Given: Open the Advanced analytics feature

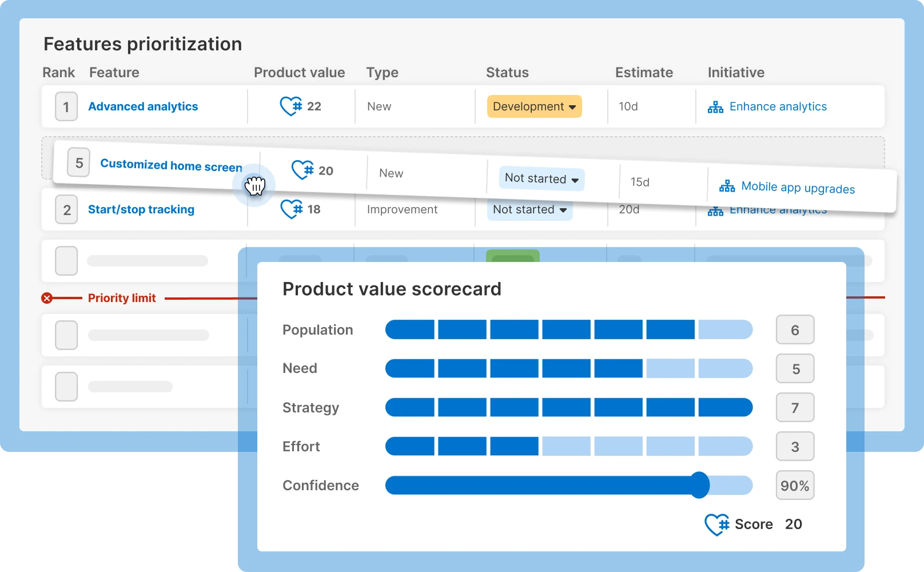Looking at the screenshot, I should [143, 106].
